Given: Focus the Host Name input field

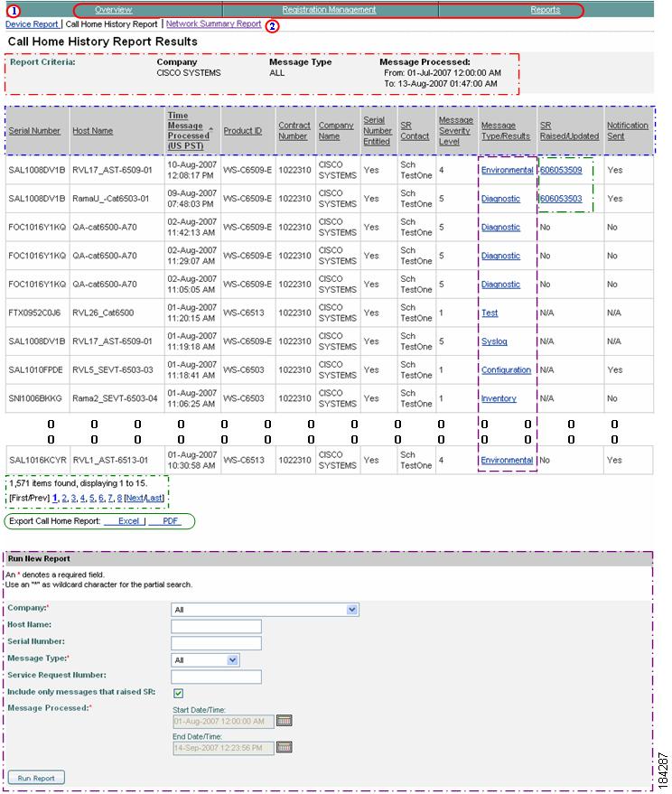Looking at the screenshot, I should coord(216,626).
